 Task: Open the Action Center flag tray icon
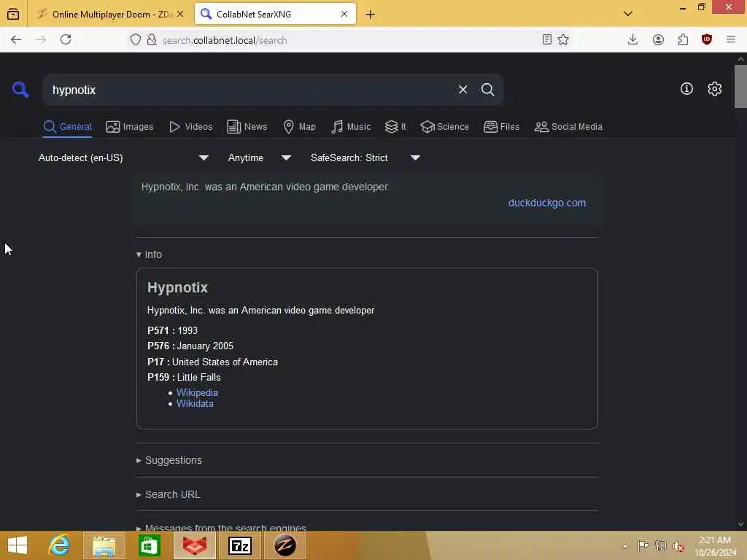(643, 545)
